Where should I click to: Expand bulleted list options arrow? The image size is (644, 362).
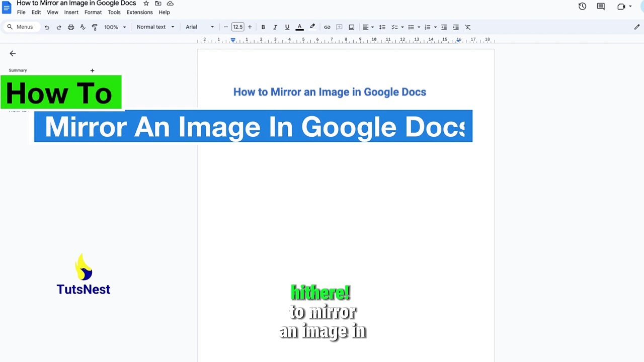click(419, 27)
